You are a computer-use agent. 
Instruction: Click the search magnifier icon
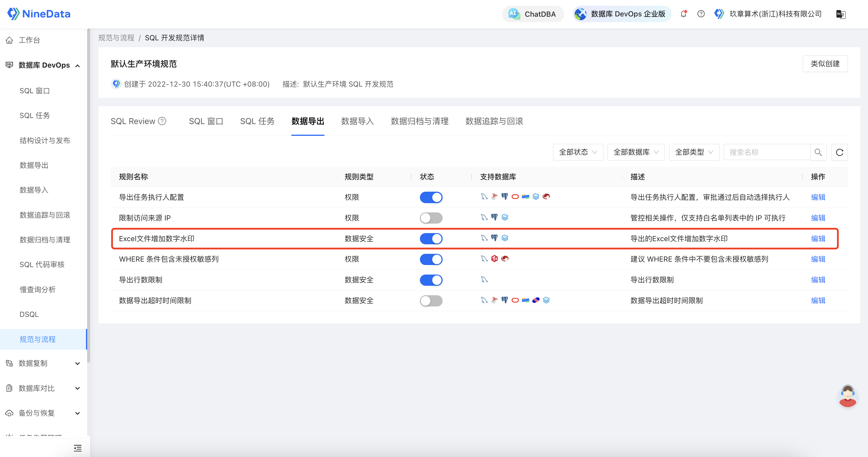[x=818, y=152]
